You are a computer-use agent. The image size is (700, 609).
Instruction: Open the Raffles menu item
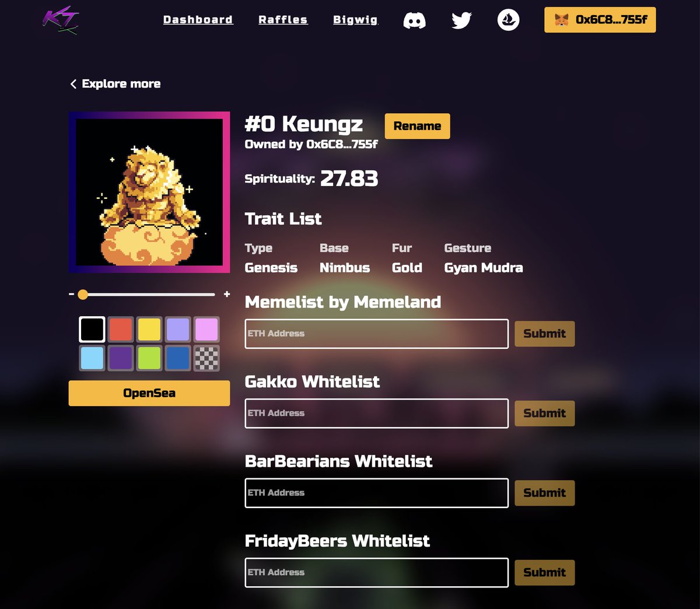coord(283,19)
